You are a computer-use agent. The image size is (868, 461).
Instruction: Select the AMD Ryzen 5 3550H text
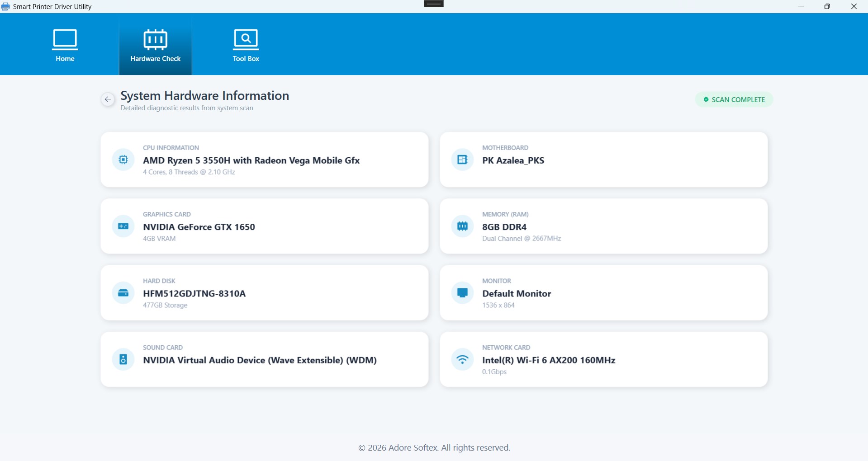pos(251,160)
